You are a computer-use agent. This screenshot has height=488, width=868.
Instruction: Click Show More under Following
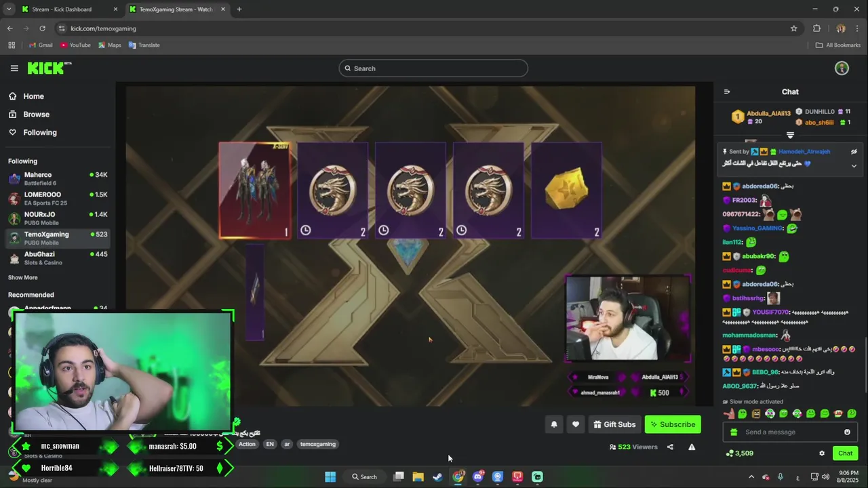click(23, 277)
